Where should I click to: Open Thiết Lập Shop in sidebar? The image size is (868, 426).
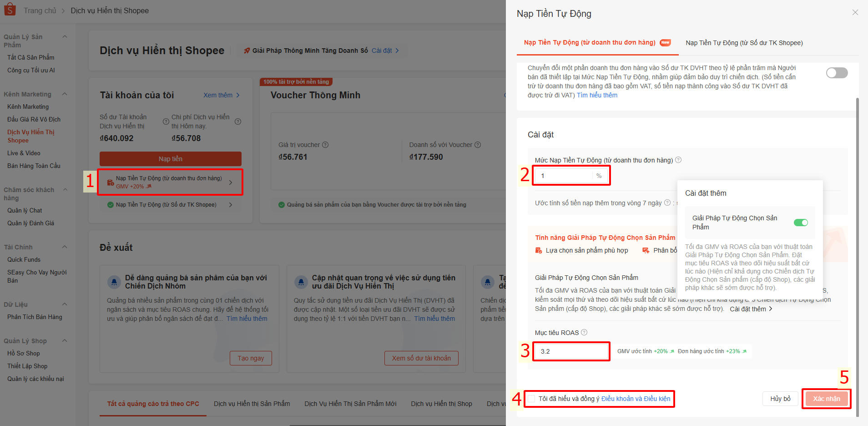pos(27,366)
